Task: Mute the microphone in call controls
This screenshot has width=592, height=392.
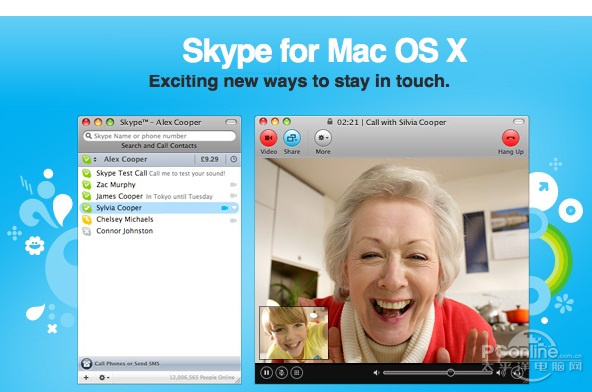Action: coord(281,373)
